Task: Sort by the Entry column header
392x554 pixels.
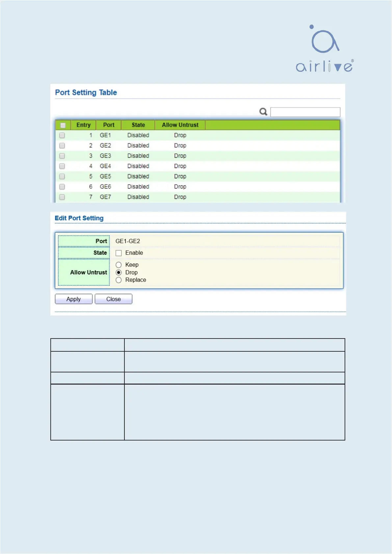Action: [83, 125]
